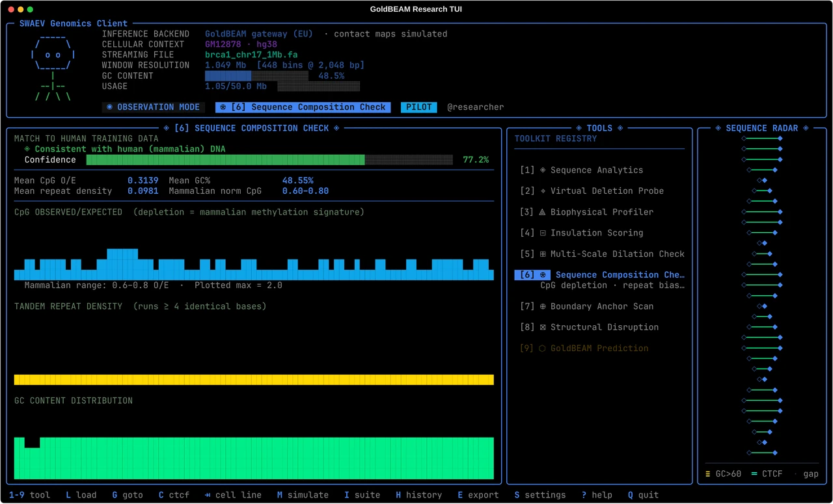
Task: Open Virtual Deletion Probe entry
Action: [x=592, y=191]
